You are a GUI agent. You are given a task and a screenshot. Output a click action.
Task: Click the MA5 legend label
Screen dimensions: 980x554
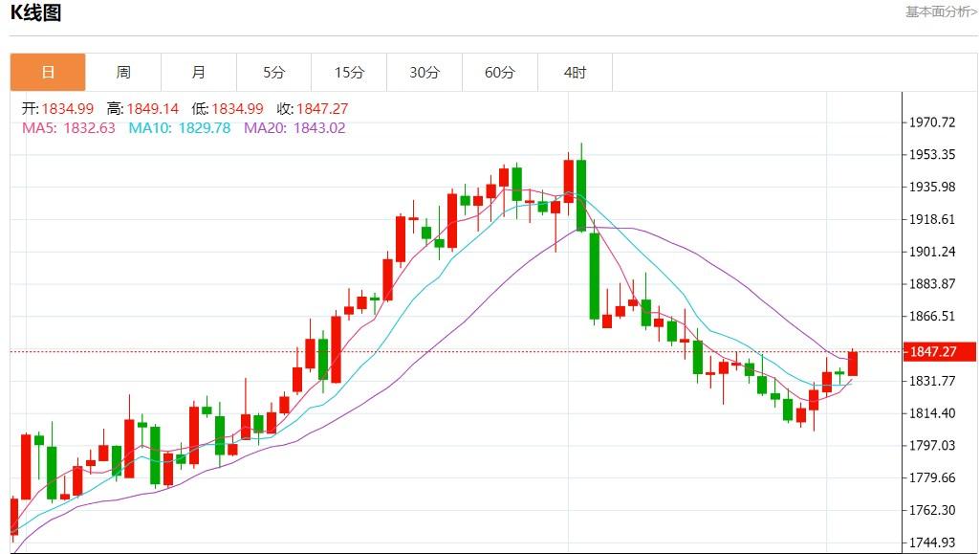pyautogui.click(x=68, y=128)
